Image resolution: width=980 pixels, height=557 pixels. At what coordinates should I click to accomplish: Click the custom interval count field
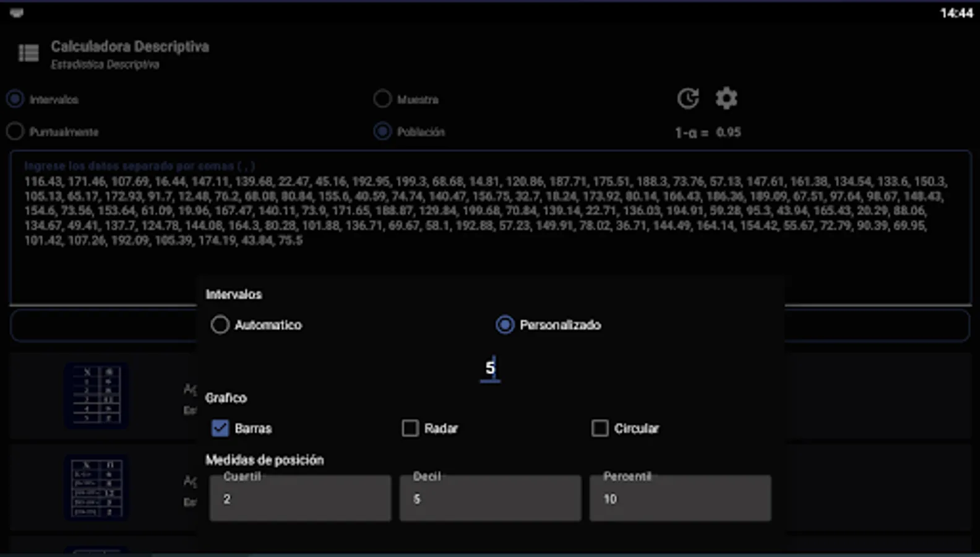[490, 369]
